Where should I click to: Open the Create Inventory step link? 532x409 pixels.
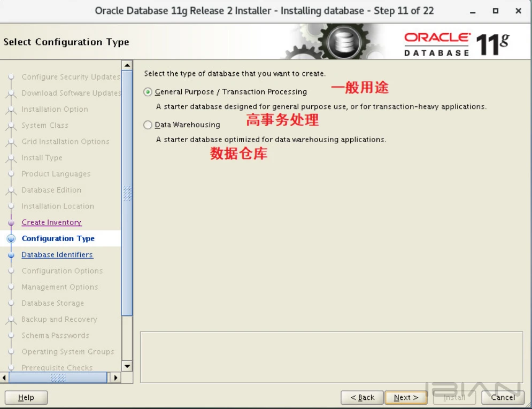(x=51, y=222)
